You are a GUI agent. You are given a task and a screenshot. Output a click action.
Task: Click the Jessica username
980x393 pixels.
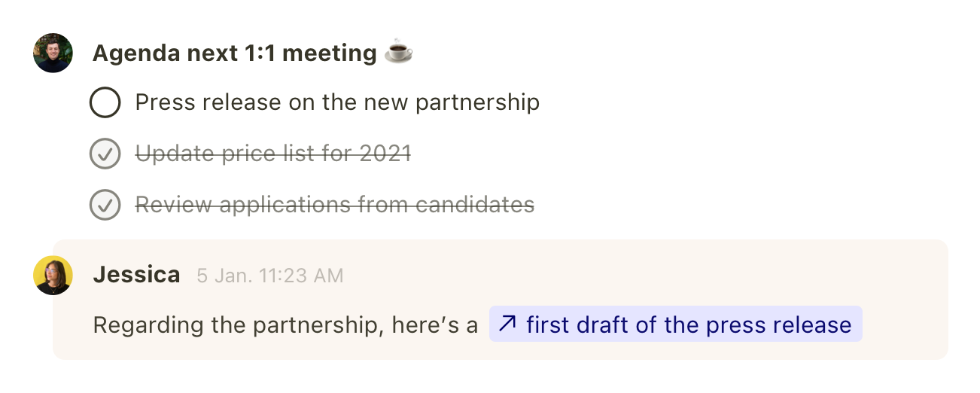[136, 275]
